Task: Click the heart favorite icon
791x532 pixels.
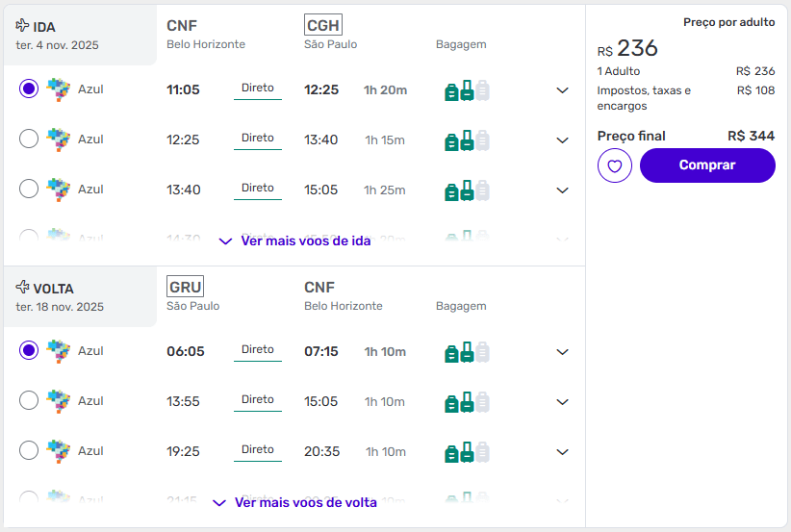Action: tap(615, 165)
